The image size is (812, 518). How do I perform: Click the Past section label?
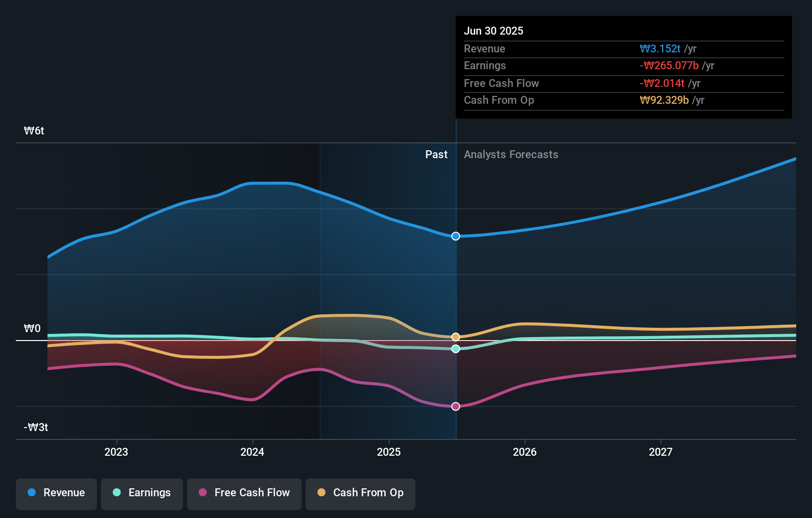[436, 154]
